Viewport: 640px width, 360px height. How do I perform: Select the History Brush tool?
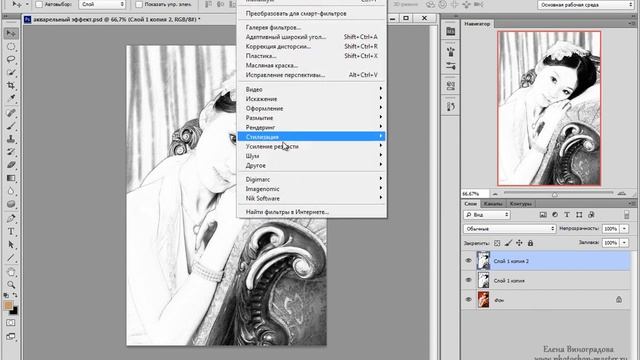click(11, 152)
